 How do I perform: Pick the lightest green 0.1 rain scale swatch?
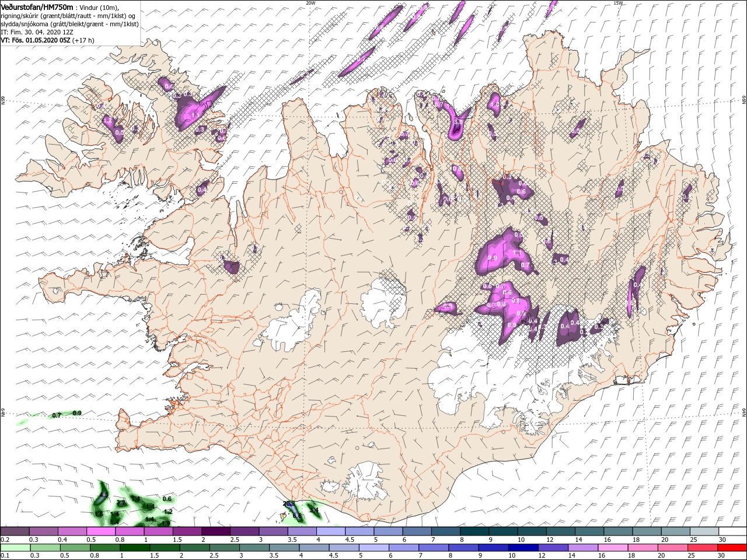click(x=15, y=548)
